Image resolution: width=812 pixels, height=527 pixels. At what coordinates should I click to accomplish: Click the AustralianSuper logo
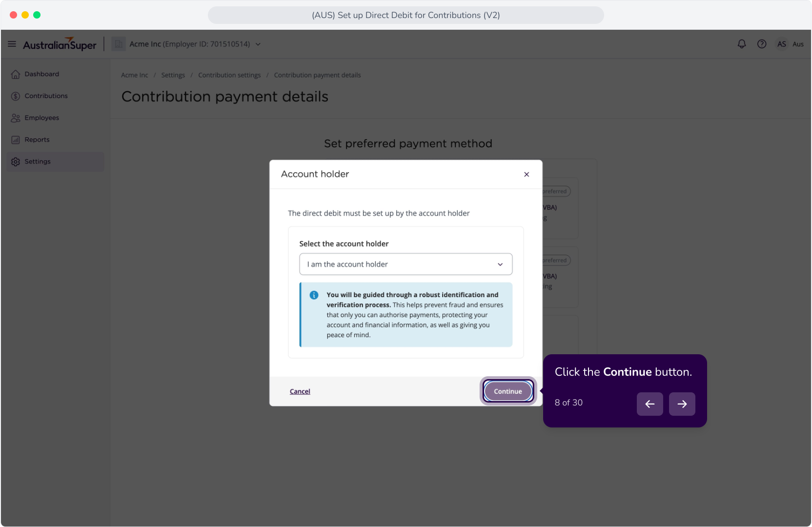point(60,44)
